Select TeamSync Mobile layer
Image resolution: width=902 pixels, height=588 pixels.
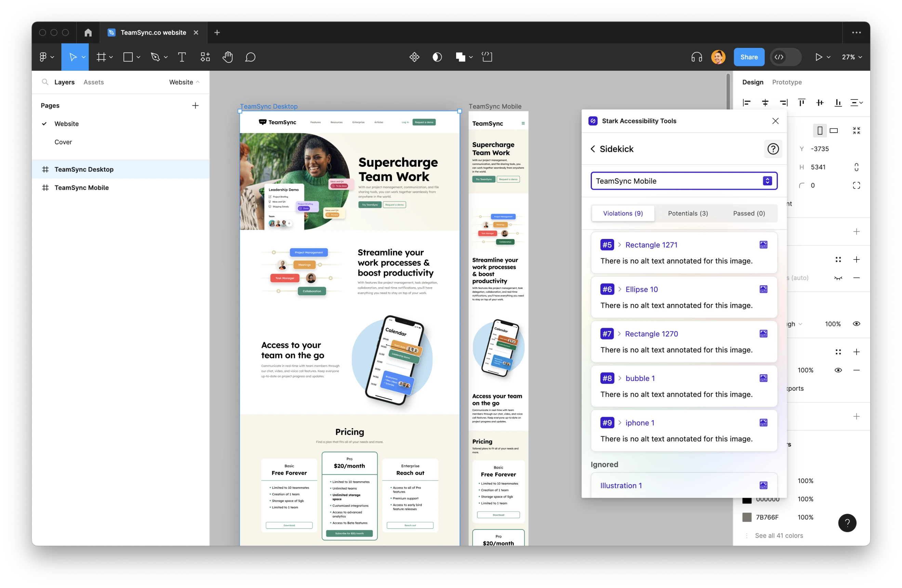81,188
